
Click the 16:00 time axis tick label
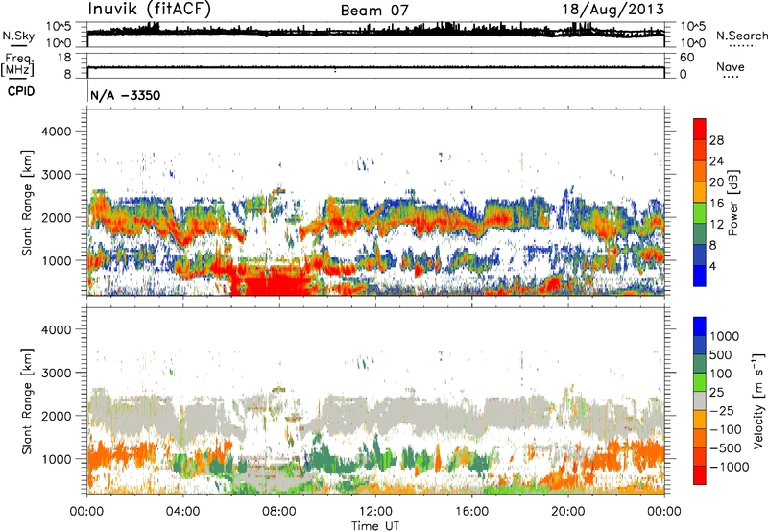pos(471,512)
